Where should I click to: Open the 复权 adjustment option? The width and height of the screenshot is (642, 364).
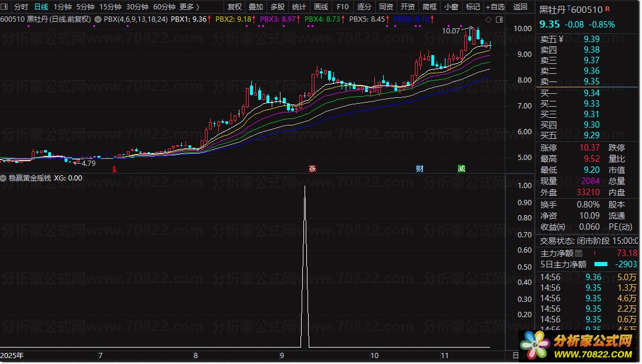tap(235, 6)
